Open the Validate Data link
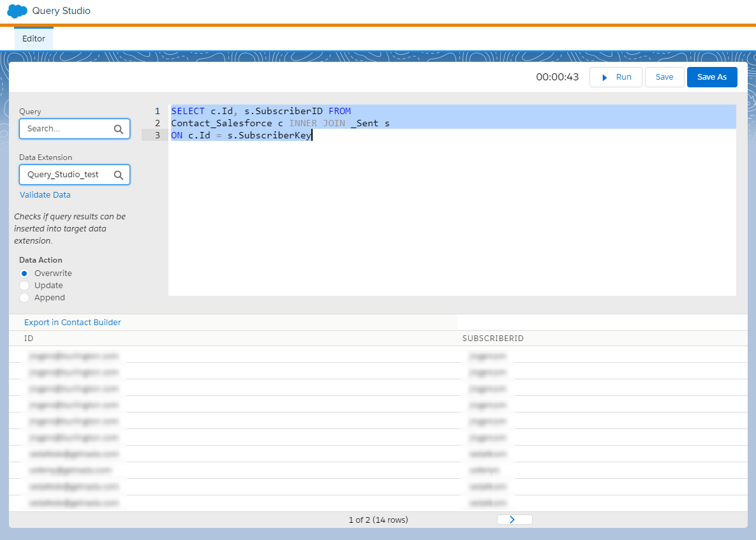The height and width of the screenshot is (540, 756). coord(45,195)
